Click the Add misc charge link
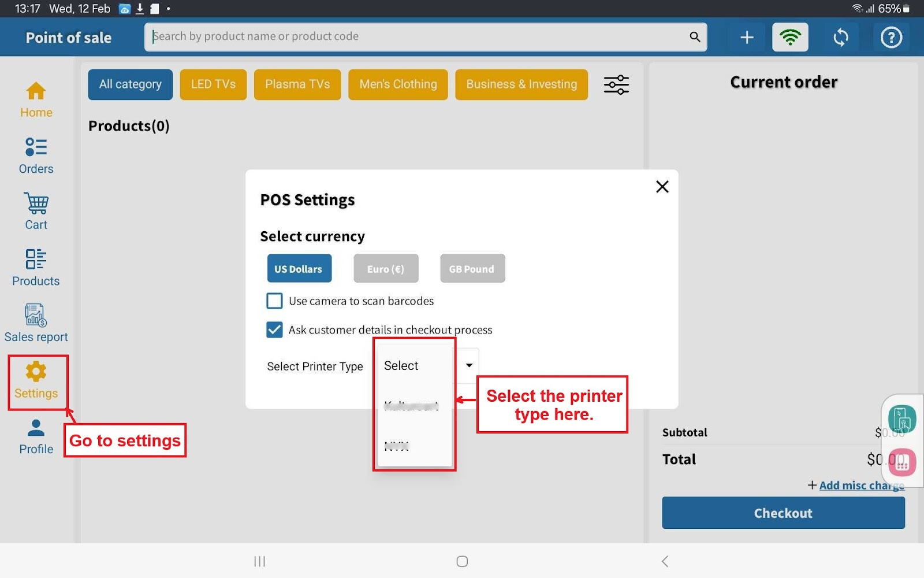The image size is (924, 578). coord(860,486)
